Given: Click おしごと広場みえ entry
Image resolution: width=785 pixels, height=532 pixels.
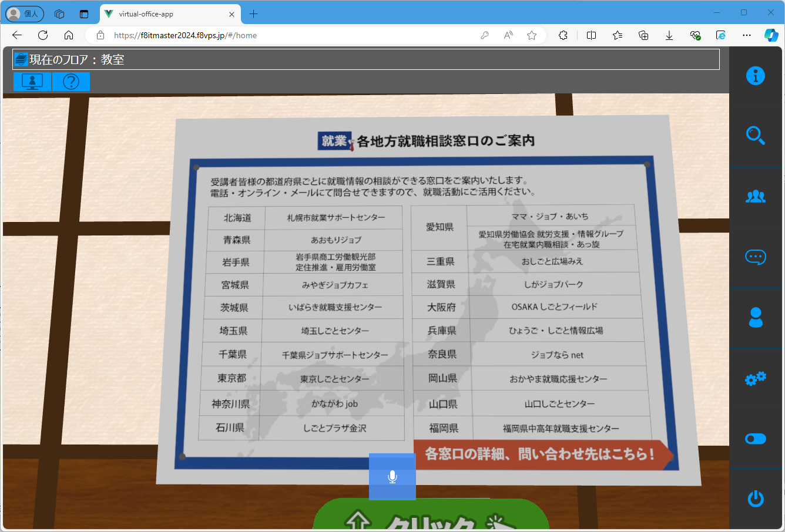Looking at the screenshot, I should click(x=552, y=261).
